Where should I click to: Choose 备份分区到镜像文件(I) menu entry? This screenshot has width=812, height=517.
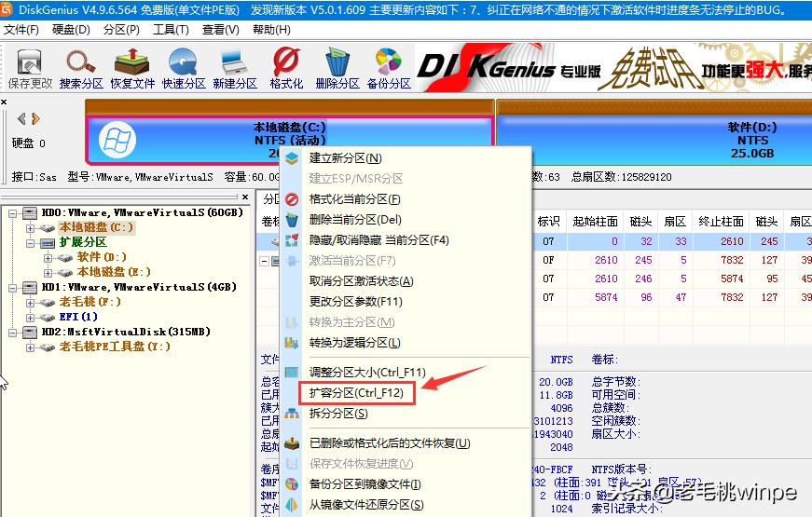click(365, 484)
